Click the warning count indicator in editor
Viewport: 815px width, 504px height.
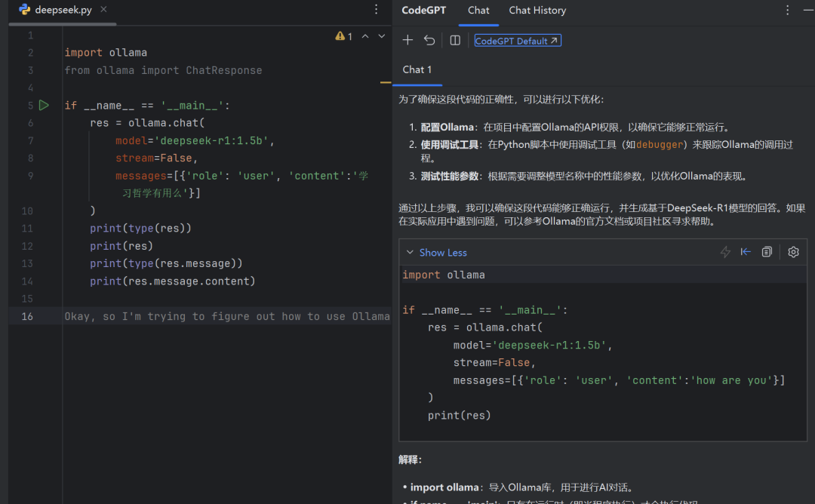(343, 35)
